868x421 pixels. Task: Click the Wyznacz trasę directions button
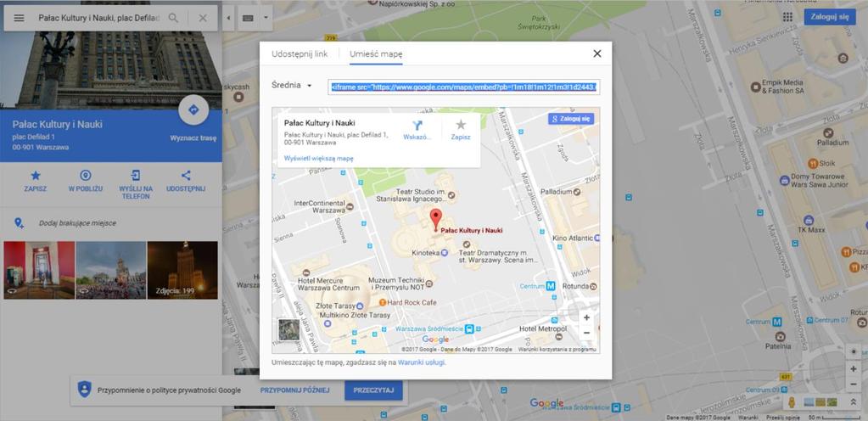pos(193,109)
